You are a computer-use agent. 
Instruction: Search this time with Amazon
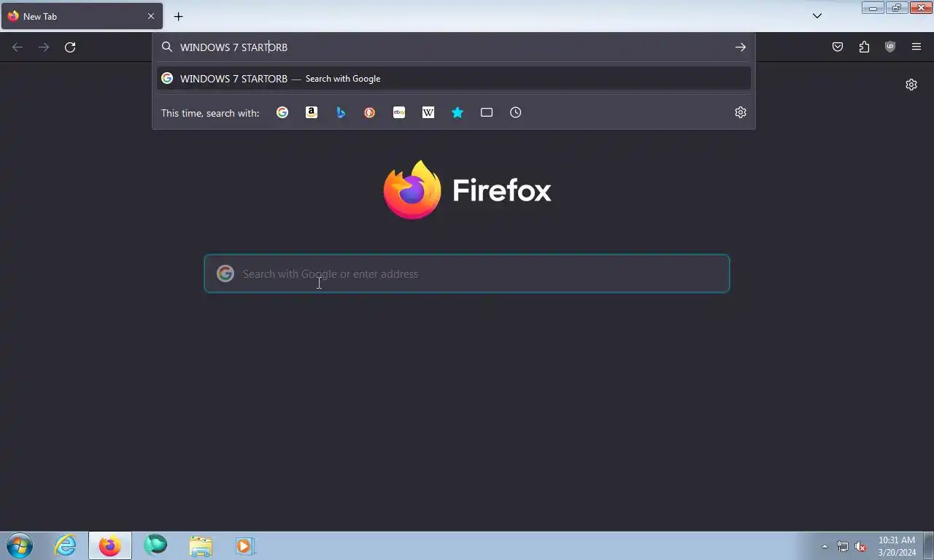312,112
